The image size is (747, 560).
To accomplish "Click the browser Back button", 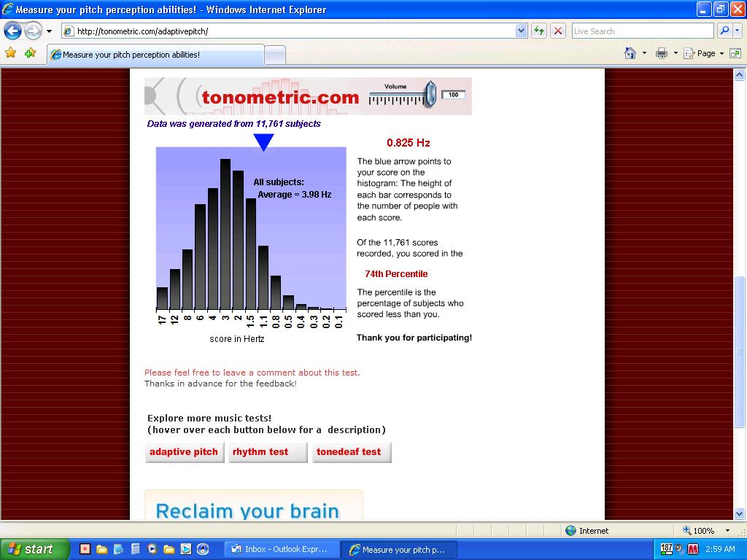I will [x=12, y=31].
